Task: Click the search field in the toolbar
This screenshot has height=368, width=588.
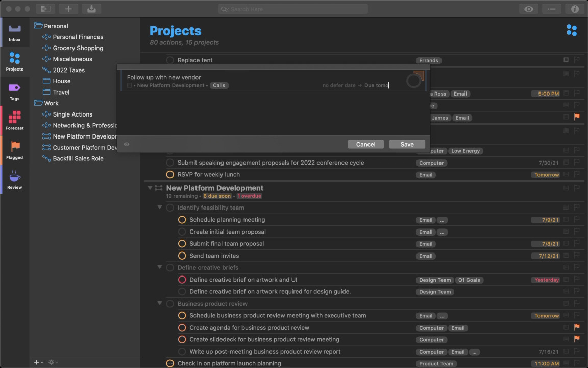Action: pyautogui.click(x=293, y=9)
